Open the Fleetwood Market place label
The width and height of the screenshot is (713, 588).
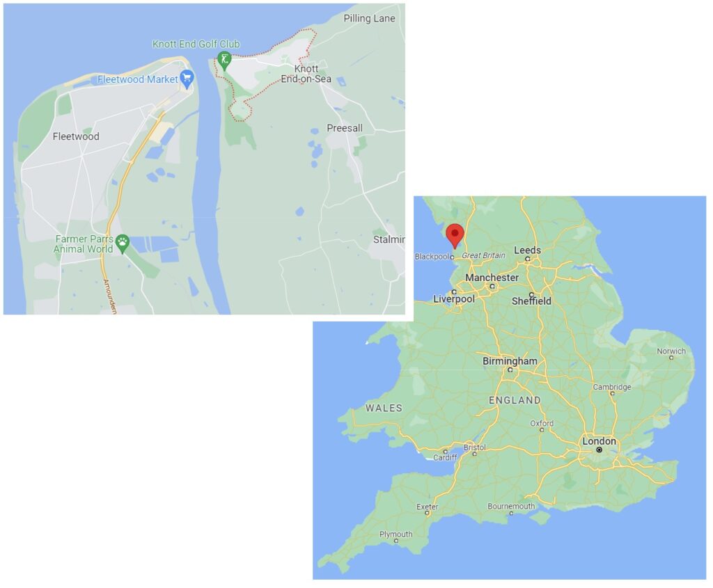(x=138, y=79)
